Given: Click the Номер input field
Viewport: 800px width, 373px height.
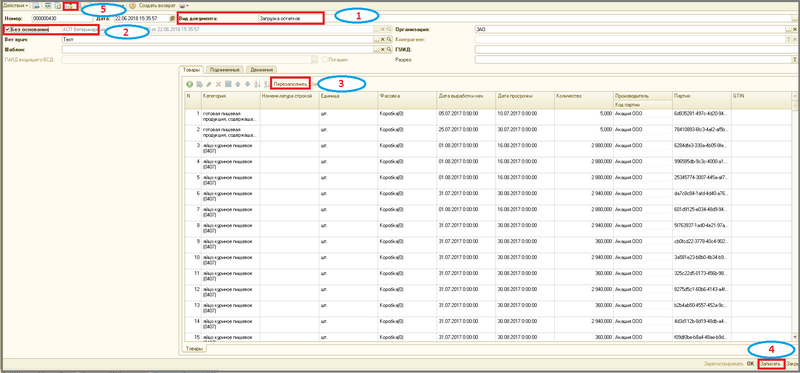Looking at the screenshot, I should (x=62, y=18).
